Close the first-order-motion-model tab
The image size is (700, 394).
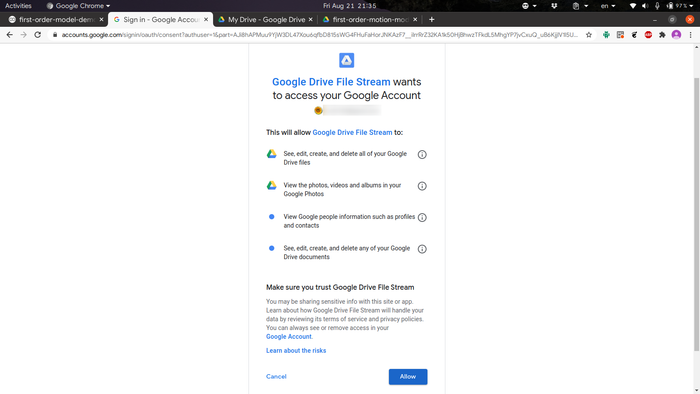415,20
